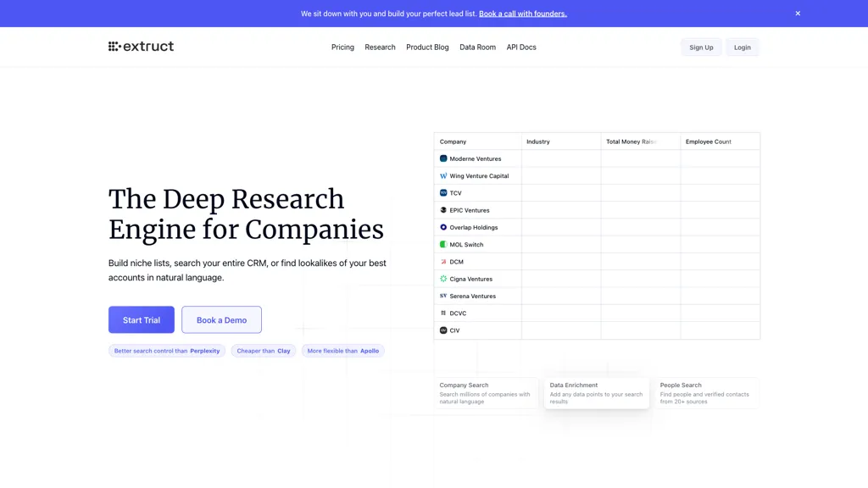The width and height of the screenshot is (868, 488).
Task: Go to Product Blog
Action: point(427,47)
